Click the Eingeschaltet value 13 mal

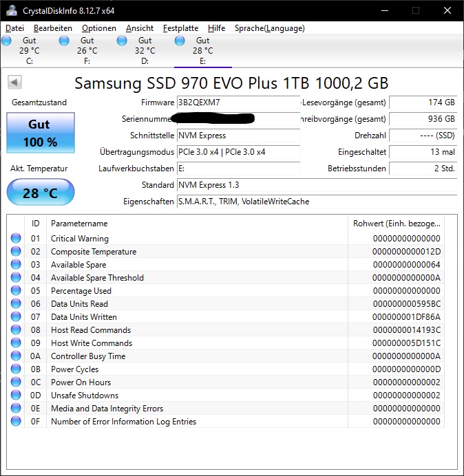[x=423, y=152]
